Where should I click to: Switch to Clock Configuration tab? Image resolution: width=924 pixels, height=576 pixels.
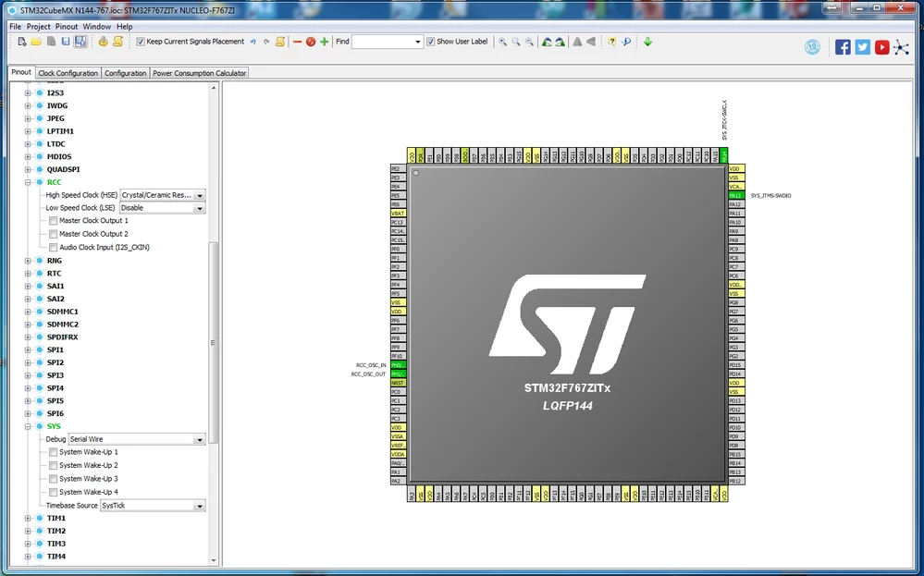68,73
